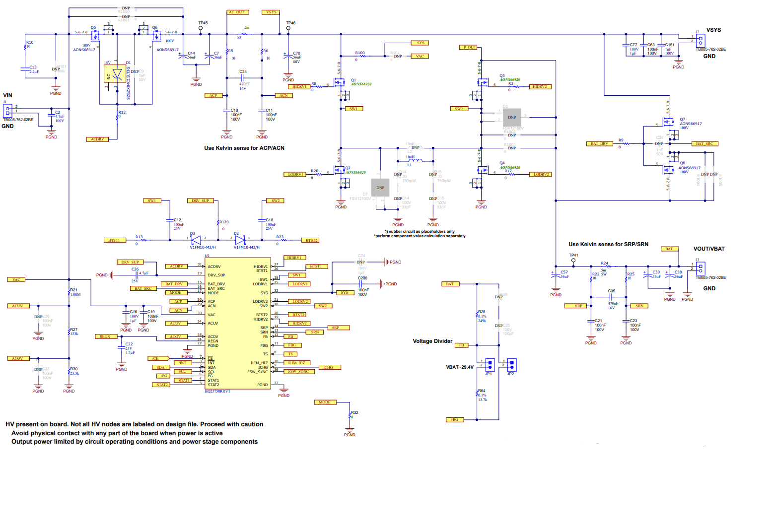Click the LODRV1 label beside R20

click(296, 175)
